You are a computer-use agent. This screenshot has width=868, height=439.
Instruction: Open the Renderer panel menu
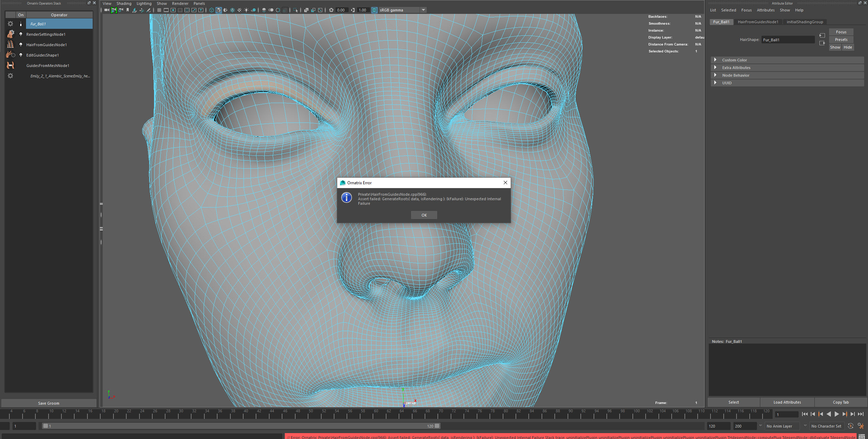[180, 3]
